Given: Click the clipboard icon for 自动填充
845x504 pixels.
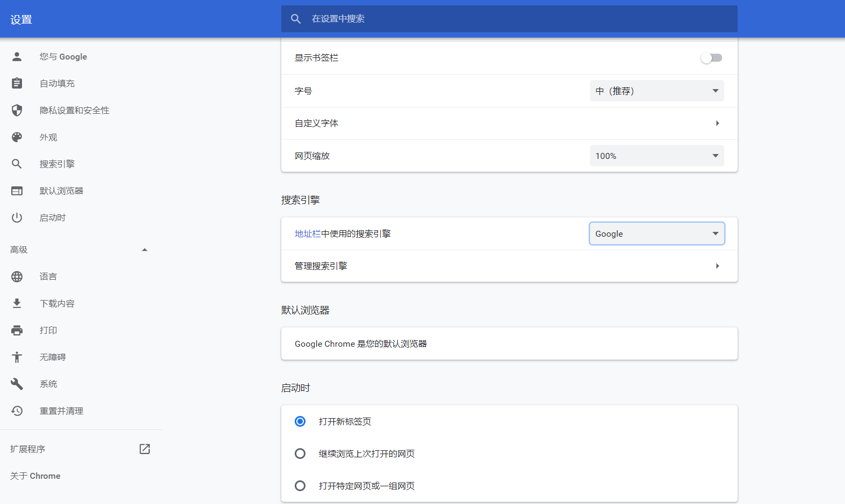Looking at the screenshot, I should 17,83.
